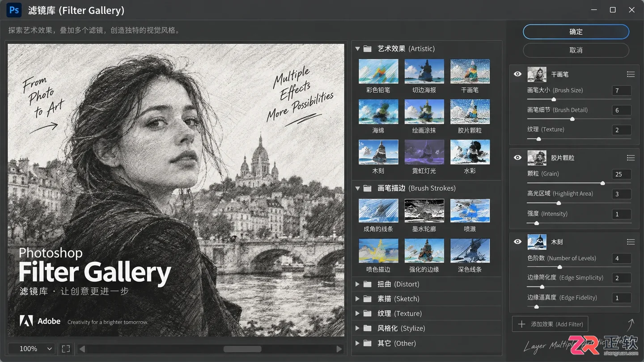Apply the 水彩 filter thumbnail
Image resolution: width=644 pixels, height=362 pixels.
point(470,152)
